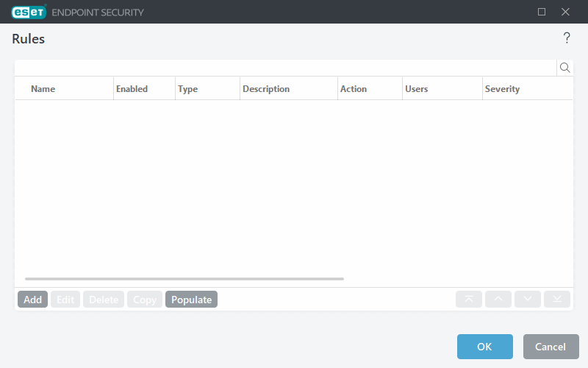Sort rules by Description column
Image resolution: width=588 pixels, height=368 pixels.
pyautogui.click(x=266, y=89)
